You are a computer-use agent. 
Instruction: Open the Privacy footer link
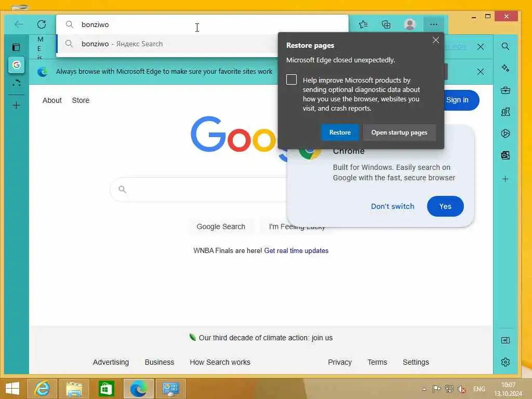coord(340,362)
